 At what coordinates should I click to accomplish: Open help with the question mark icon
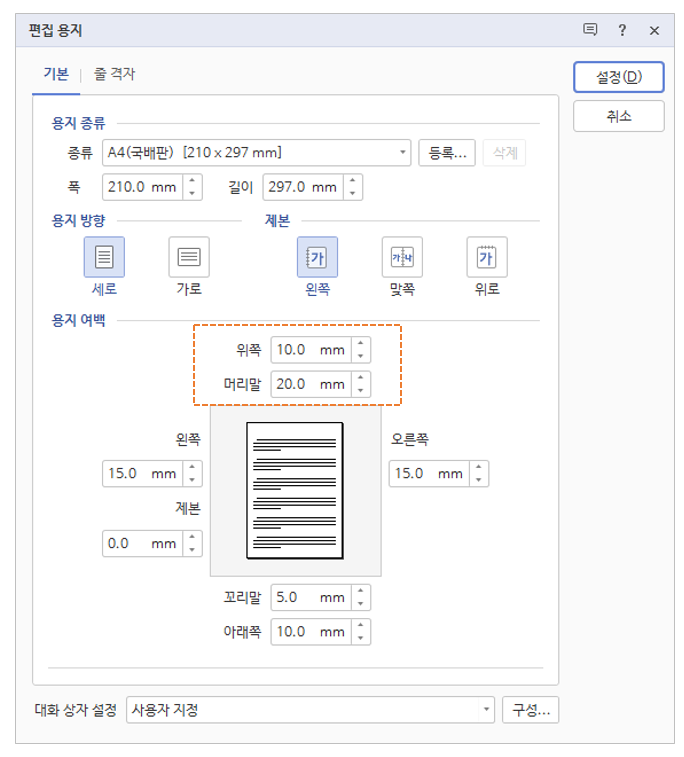click(x=622, y=30)
